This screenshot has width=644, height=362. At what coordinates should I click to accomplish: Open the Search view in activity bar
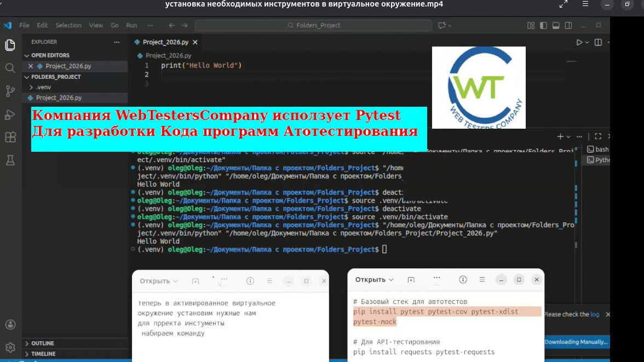coord(10,68)
